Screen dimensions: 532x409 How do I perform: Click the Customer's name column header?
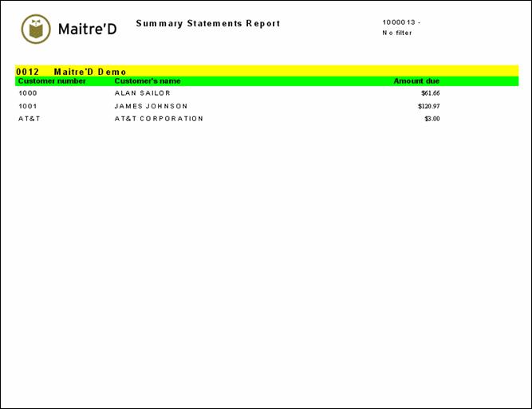point(148,81)
